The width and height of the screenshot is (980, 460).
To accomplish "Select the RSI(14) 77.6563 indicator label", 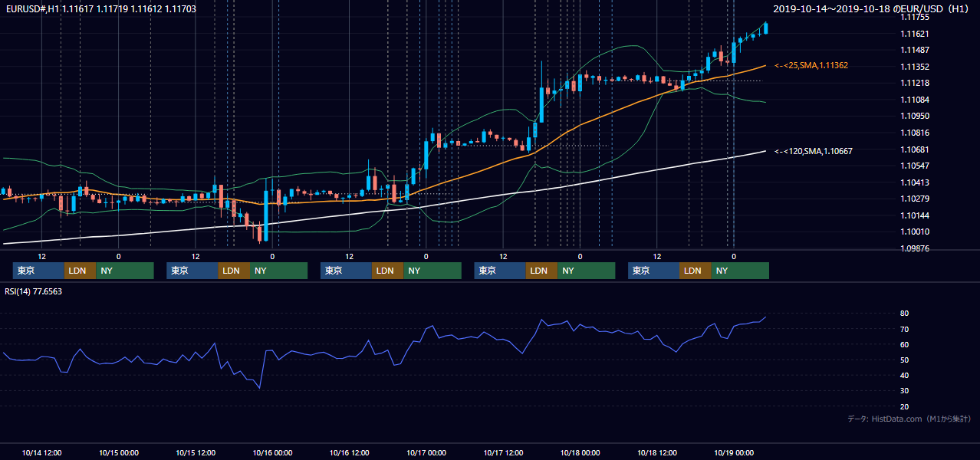I will click(34, 291).
